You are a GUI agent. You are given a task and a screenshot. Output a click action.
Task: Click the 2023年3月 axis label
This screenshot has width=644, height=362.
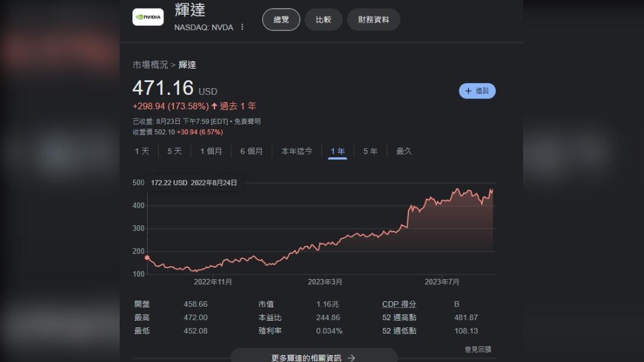[x=325, y=282]
